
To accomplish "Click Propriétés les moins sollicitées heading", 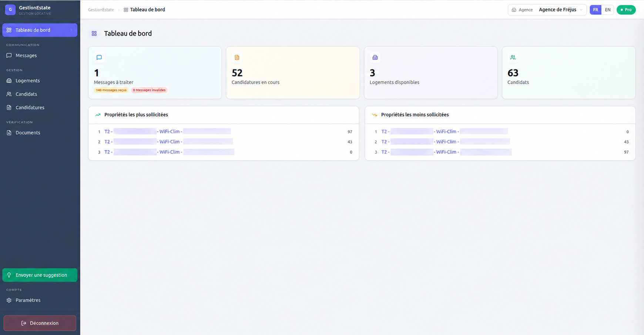I will [x=415, y=115].
